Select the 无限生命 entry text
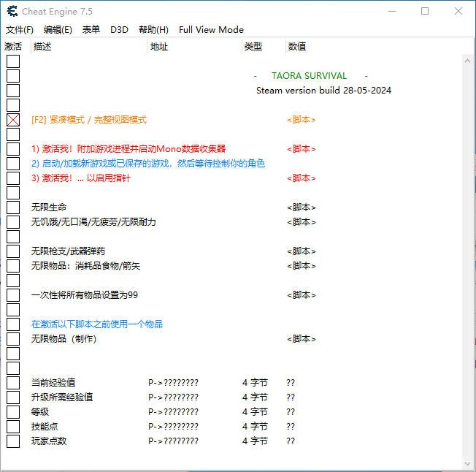Viewport: 476px width, 472px height. [49, 208]
